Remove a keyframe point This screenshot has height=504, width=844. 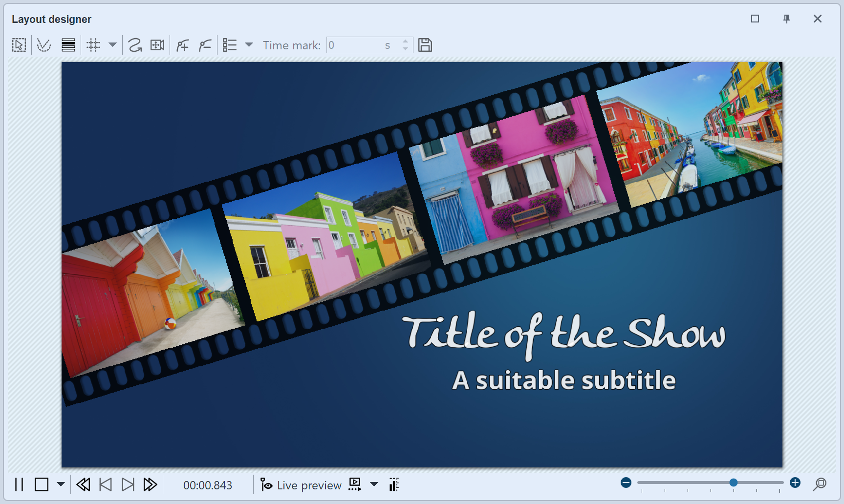click(x=204, y=45)
